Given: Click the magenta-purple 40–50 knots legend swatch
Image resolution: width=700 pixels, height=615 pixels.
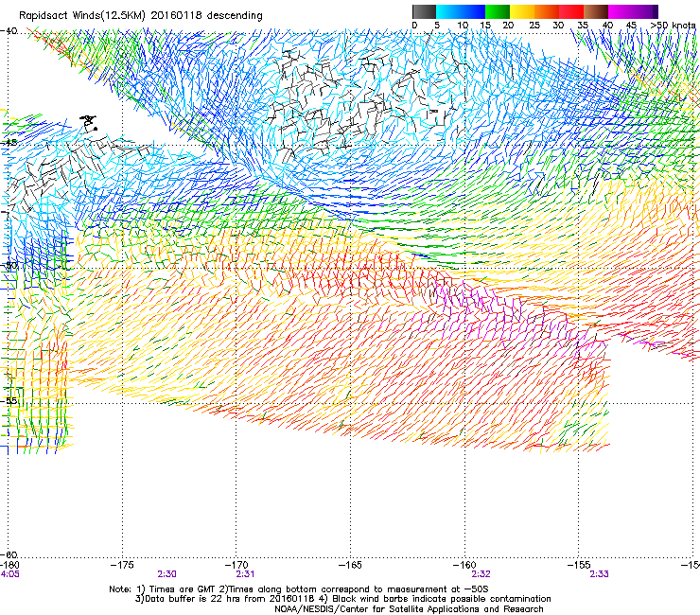Looking at the screenshot, I should click(633, 11).
